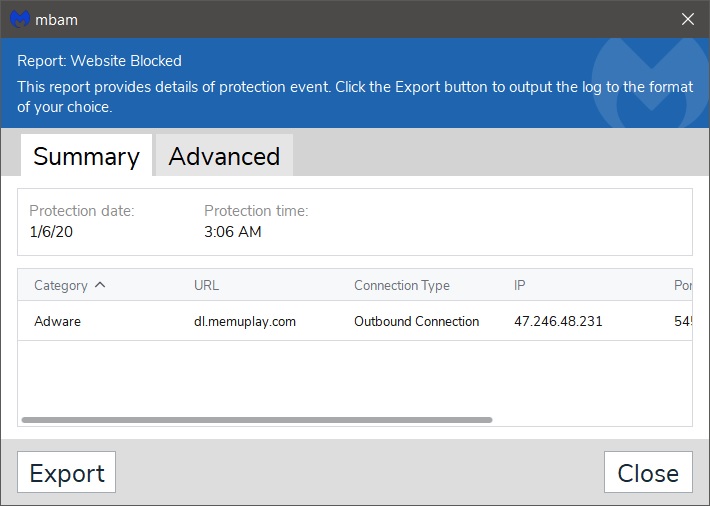Click the Protection time value 3:06 AM
The image size is (710, 506).
pos(233,231)
